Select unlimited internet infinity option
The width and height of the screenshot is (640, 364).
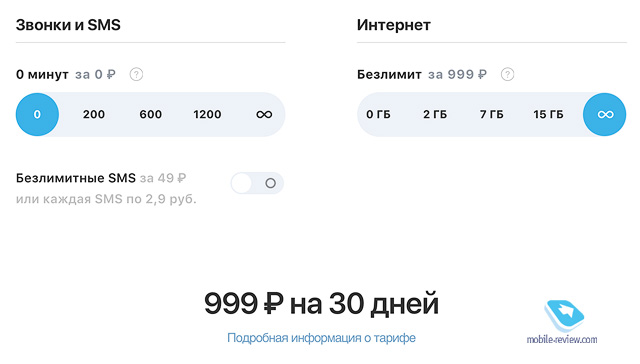click(x=604, y=115)
